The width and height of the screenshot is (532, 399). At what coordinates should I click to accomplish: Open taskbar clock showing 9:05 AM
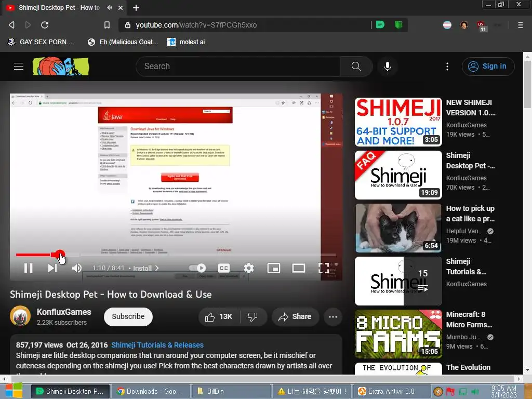[504, 391]
